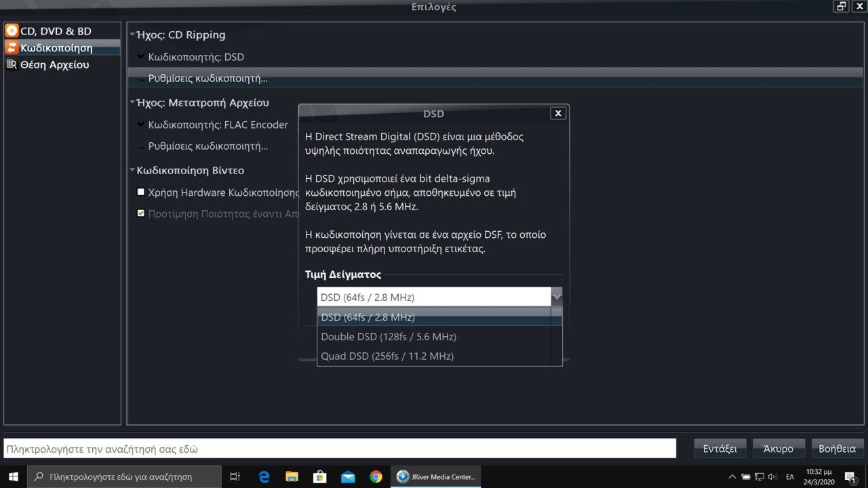Image resolution: width=868 pixels, height=488 pixels.
Task: Close the DSD dialog
Action: click(558, 113)
